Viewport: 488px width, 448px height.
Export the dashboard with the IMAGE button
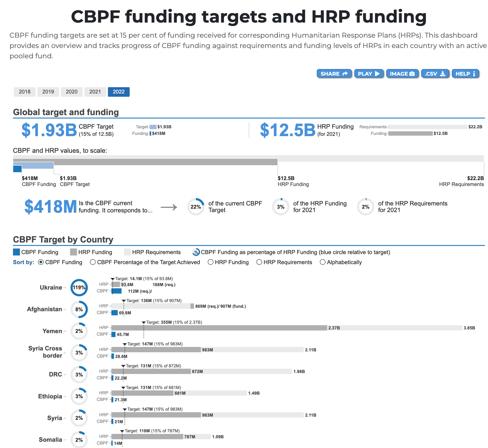[x=402, y=74]
